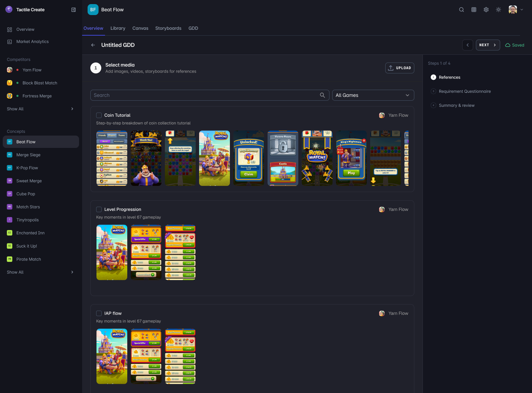Click the Enchanted Inn concept icon
The height and width of the screenshot is (393, 532).
10,233
